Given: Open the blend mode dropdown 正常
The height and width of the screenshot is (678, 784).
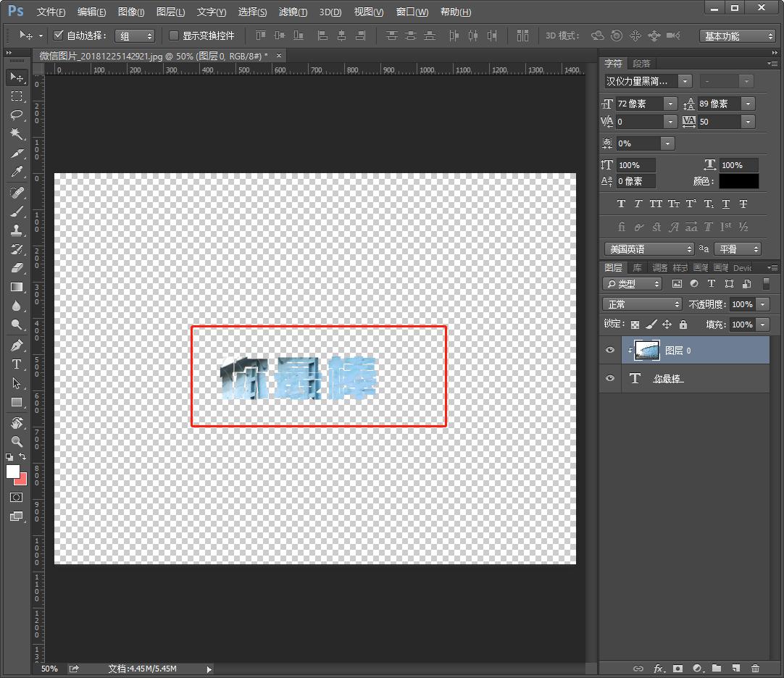Looking at the screenshot, I should pos(642,304).
